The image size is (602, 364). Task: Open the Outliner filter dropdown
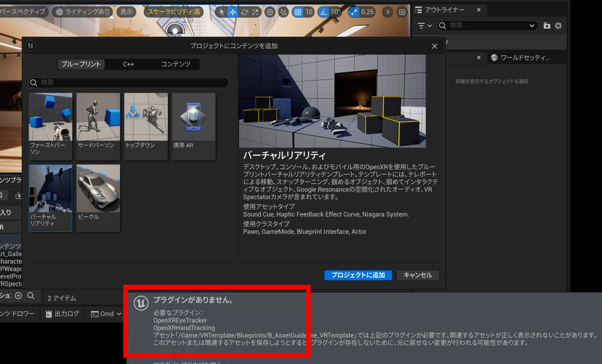pos(424,26)
